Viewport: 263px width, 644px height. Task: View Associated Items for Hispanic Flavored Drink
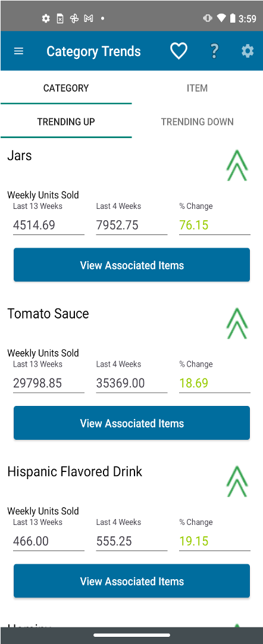(131, 581)
